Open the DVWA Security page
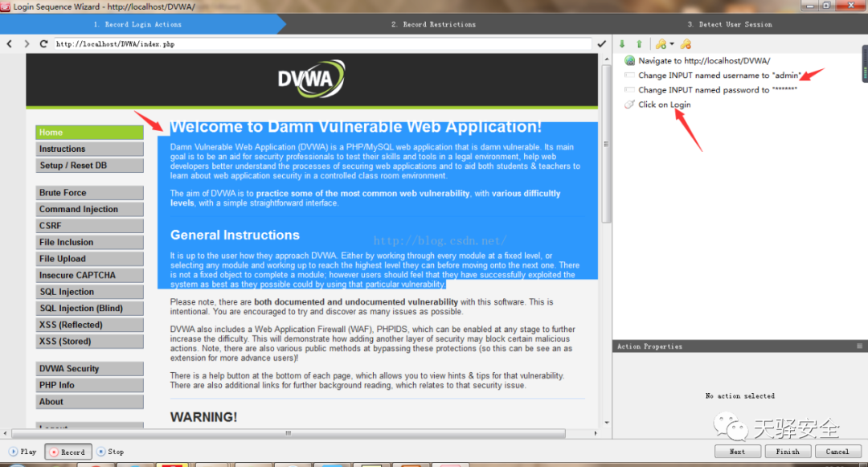 pyautogui.click(x=90, y=368)
